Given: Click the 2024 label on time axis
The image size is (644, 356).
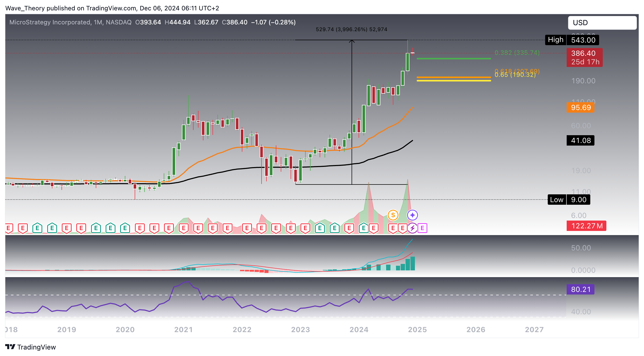Looking at the screenshot, I should coord(359,330).
